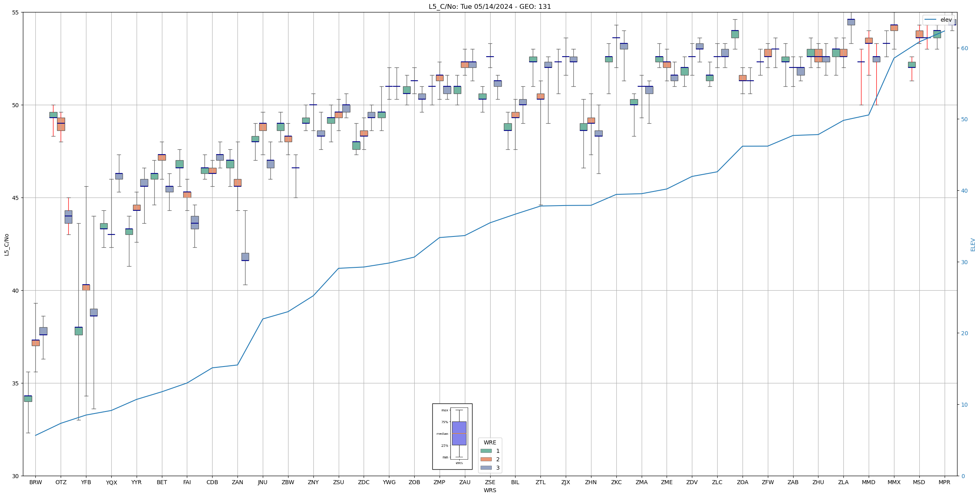980x497 pixels.
Task: Click the blue-gray WRE 3 legend swatch
Action: (486, 468)
